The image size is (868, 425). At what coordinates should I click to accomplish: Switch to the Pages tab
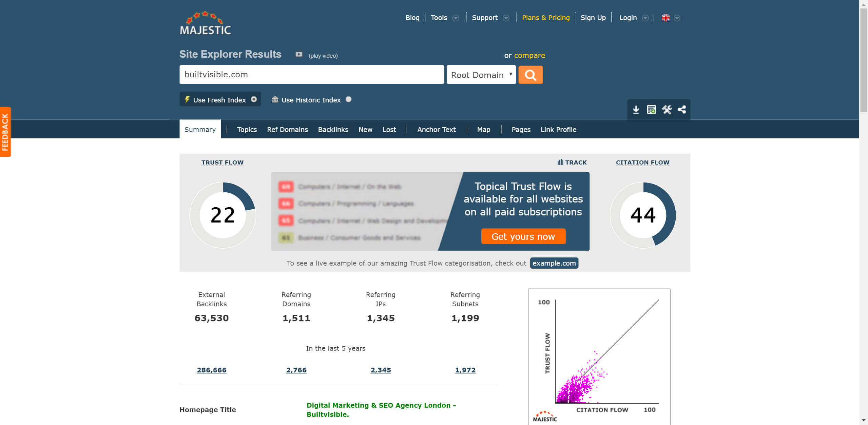point(521,129)
